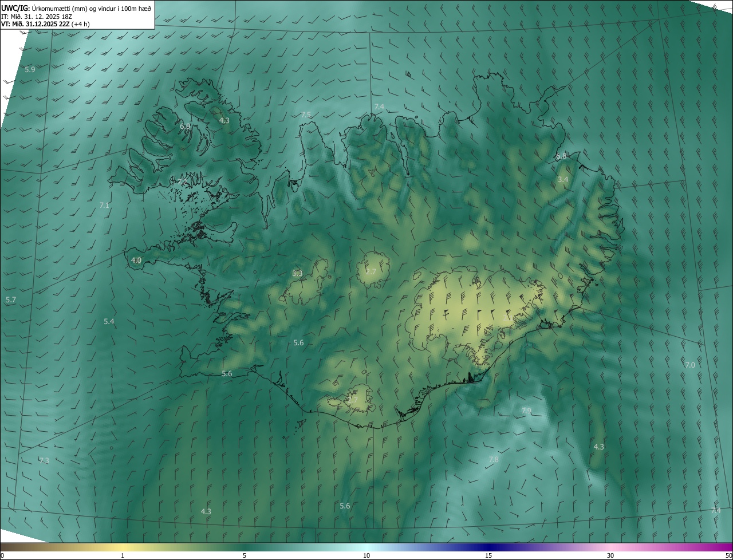Click the 6.8 value label
733x560 pixels.
point(561,156)
